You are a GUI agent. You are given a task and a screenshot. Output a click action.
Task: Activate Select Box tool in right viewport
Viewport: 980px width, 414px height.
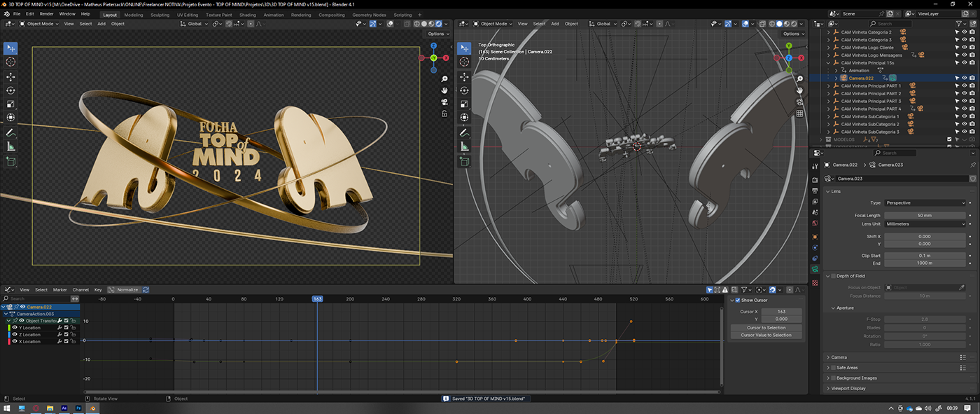click(463, 48)
